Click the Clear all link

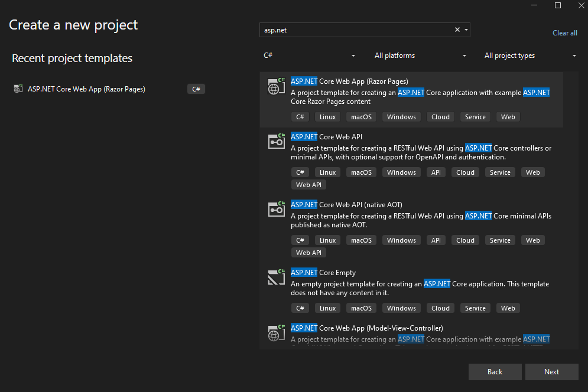click(565, 33)
